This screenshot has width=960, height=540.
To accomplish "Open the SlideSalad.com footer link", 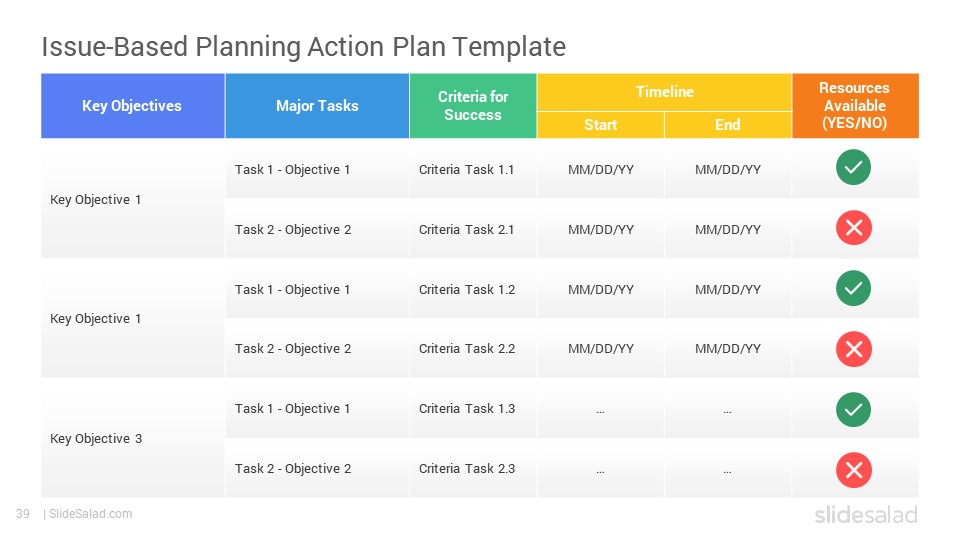I will 91,514.
